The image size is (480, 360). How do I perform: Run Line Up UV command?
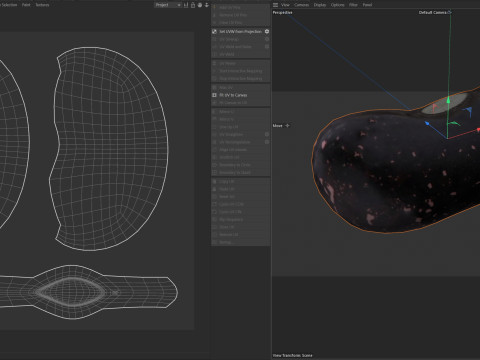[x=240, y=127]
